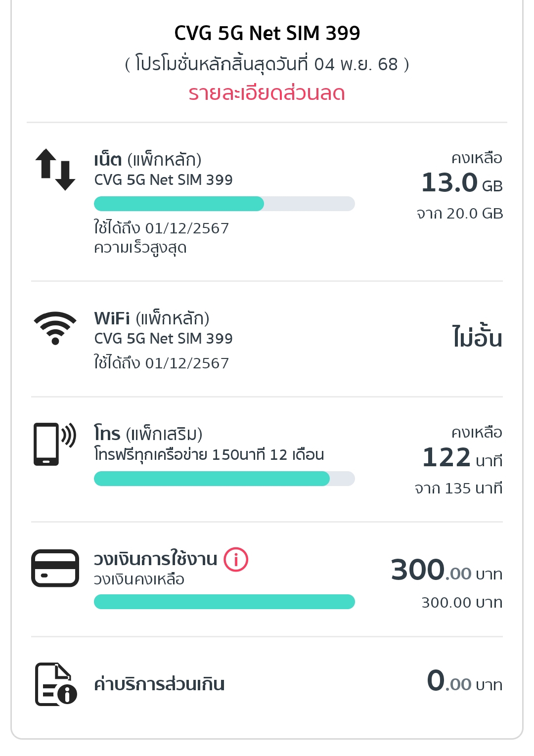Tap the excess charge document icon
The height and width of the screenshot is (756, 534).
[x=56, y=684]
